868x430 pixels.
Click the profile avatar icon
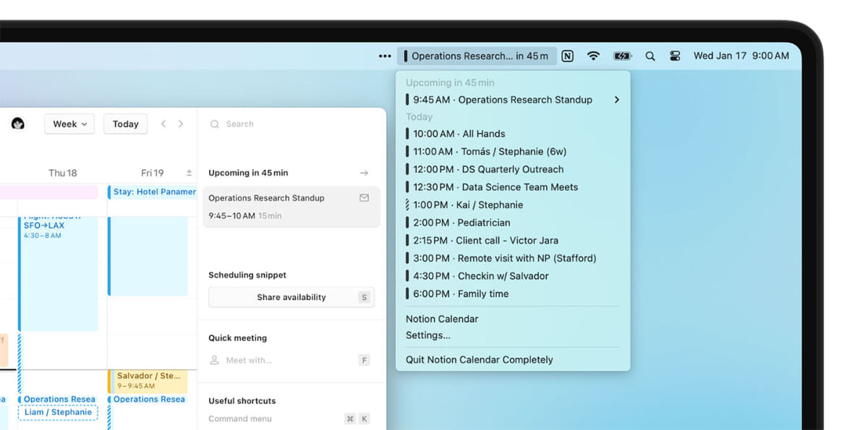pos(18,124)
